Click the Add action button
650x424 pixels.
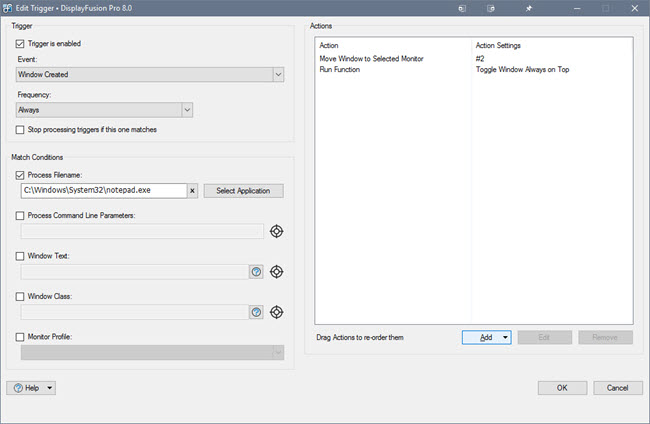click(486, 337)
